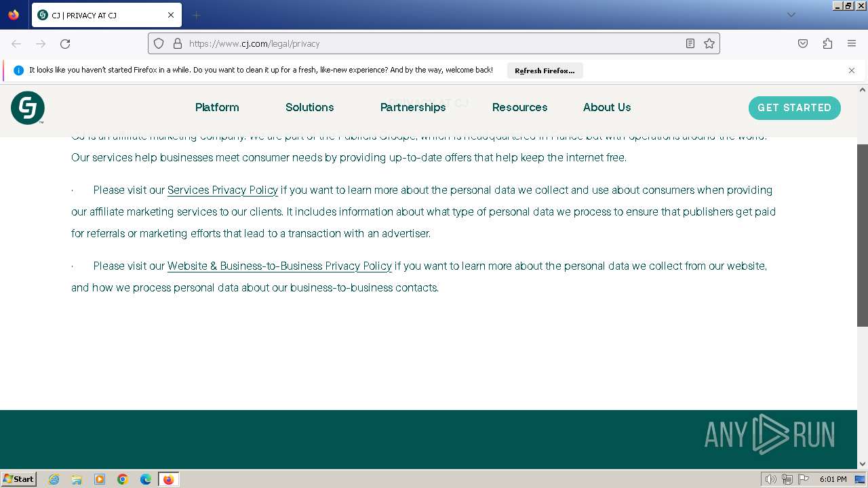
Task: Click the GET STARTED button
Action: [x=794, y=108]
